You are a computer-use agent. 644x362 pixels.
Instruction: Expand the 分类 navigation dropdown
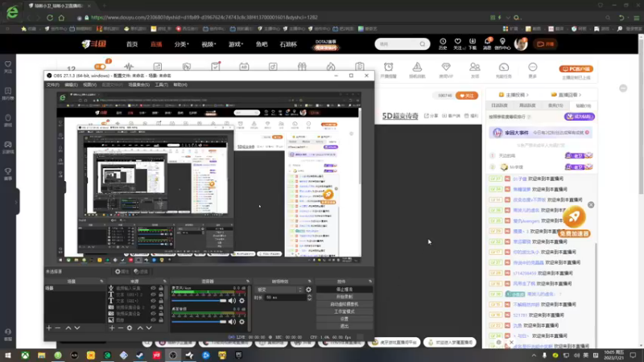pyautogui.click(x=181, y=44)
